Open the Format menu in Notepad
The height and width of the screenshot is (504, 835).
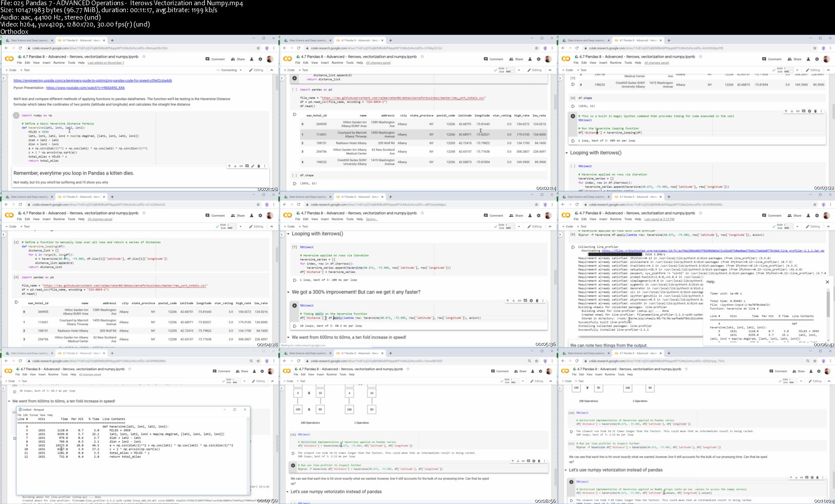33,415
